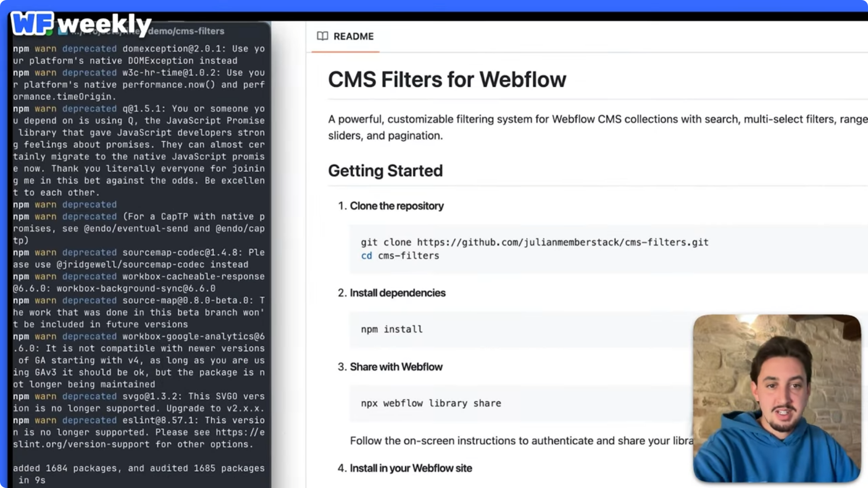The width and height of the screenshot is (868, 488).
Task: Click the 'source-map@0.8.0-beta.0' warning in terminal
Action: 139,312
